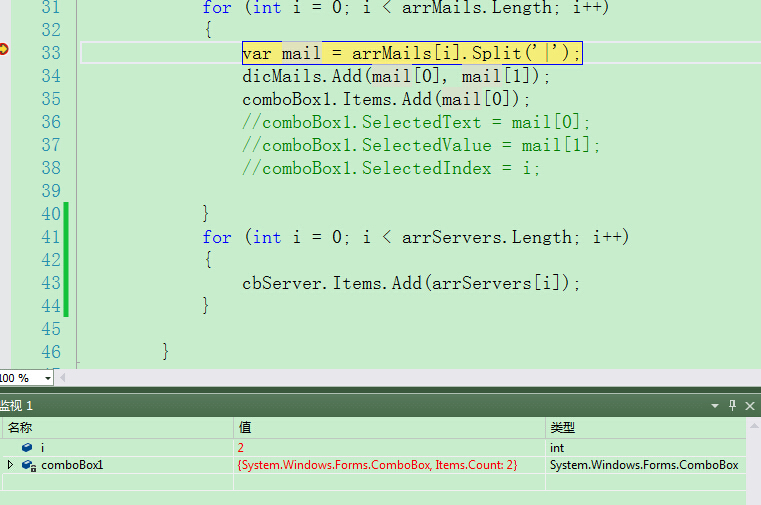Image resolution: width=761 pixels, height=505 pixels.
Task: Click the comboBox1.Items.Add line
Action: pos(386,99)
